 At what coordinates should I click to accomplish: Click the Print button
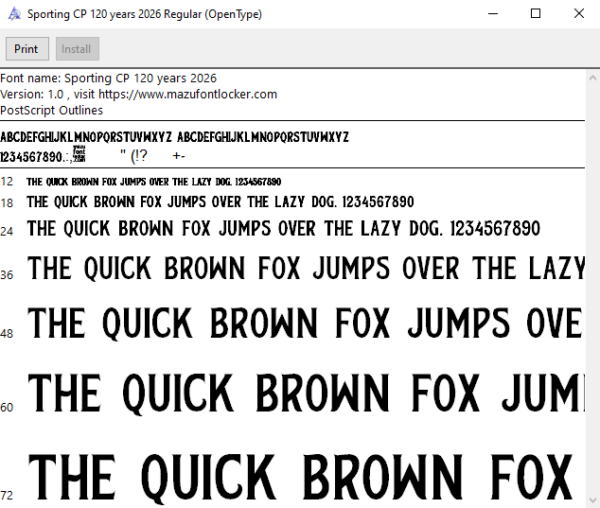(27, 49)
